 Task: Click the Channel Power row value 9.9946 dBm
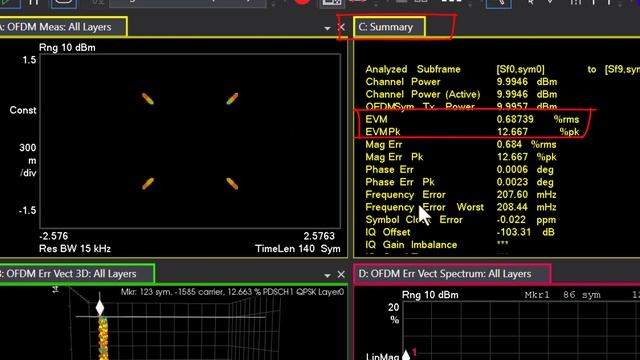tap(527, 82)
